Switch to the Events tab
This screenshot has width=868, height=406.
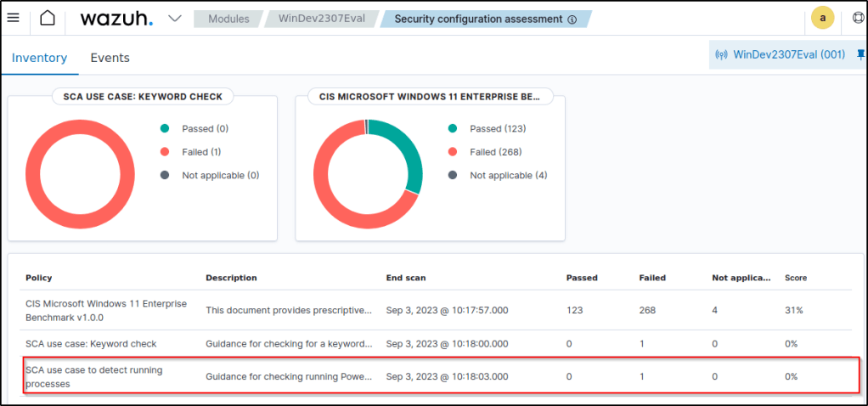pyautogui.click(x=110, y=58)
